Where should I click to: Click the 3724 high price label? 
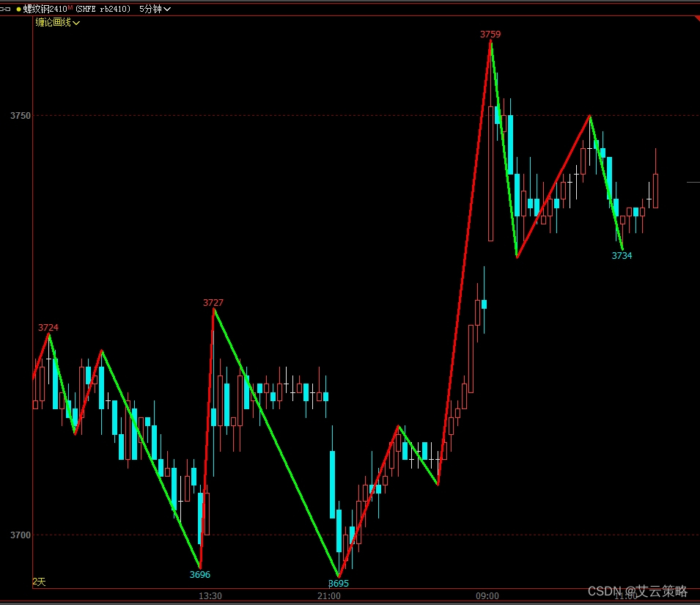click(48, 328)
